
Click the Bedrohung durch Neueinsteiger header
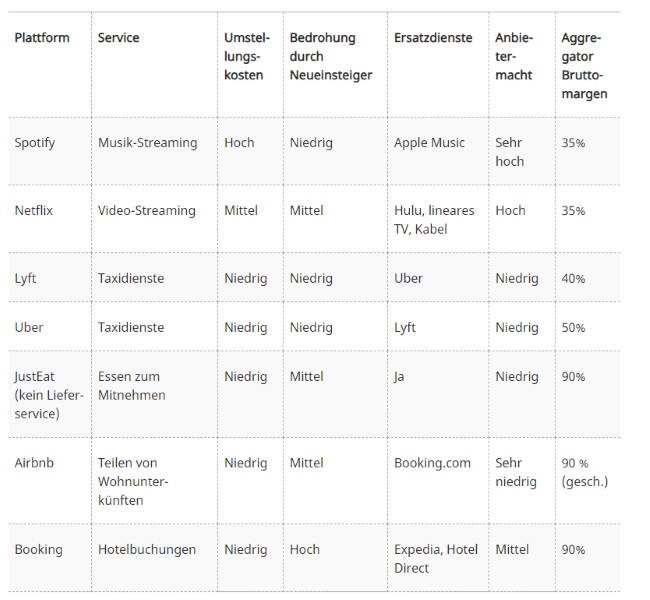[x=330, y=57]
